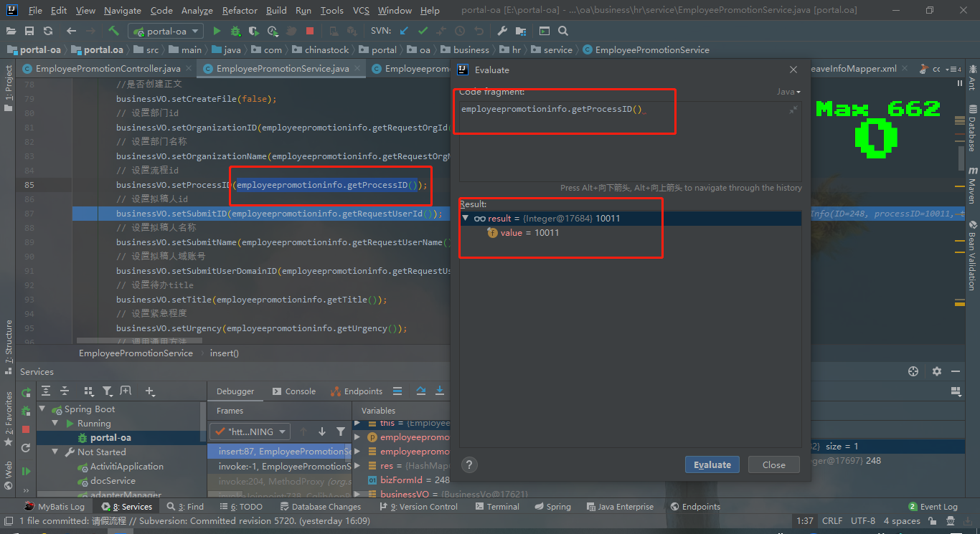Open settings via the wrench icon
980x534 pixels.
(x=501, y=31)
